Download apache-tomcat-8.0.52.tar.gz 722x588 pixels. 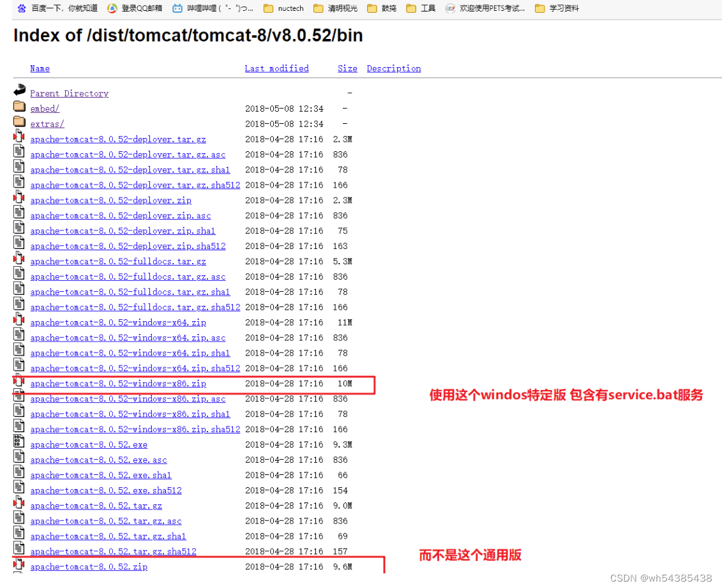tap(96, 506)
